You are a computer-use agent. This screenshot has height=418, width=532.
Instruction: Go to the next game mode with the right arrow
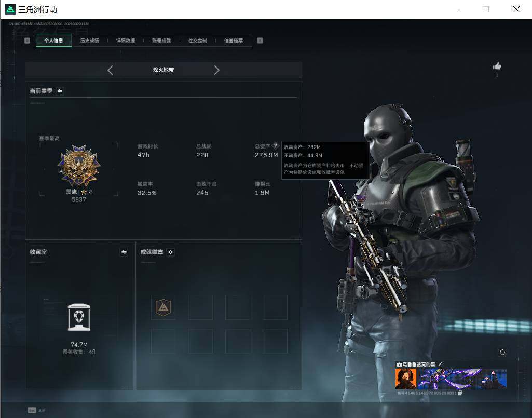(217, 70)
